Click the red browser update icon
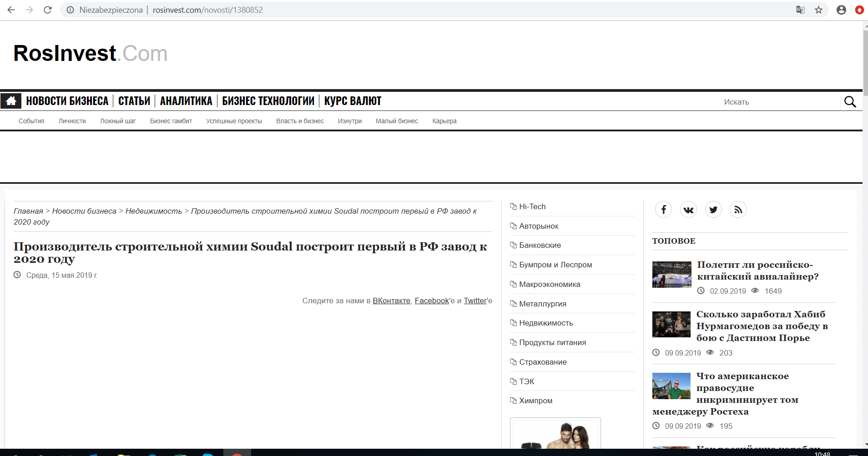Viewport: 868px width, 456px height. (x=859, y=10)
